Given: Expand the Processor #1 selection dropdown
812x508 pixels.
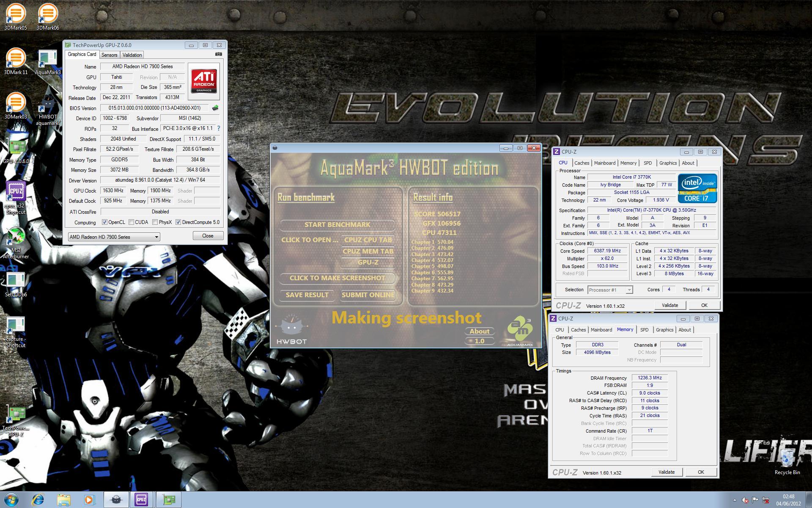Looking at the screenshot, I should click(x=610, y=290).
